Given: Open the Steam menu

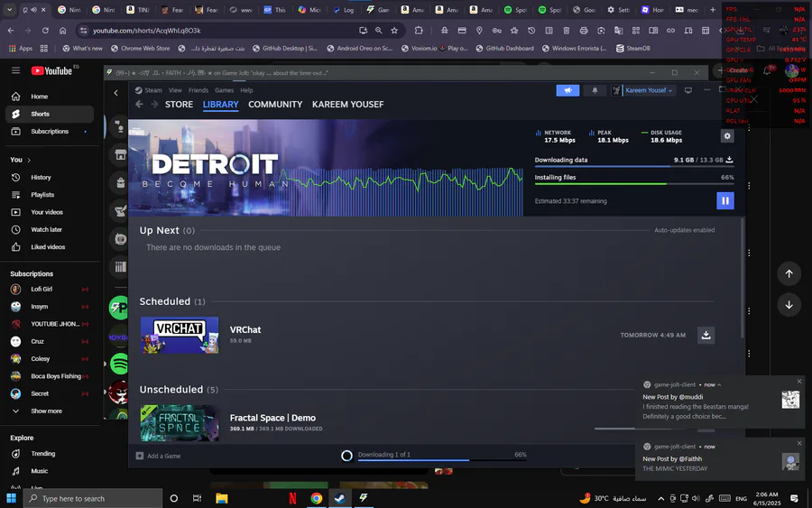Looking at the screenshot, I should point(149,90).
